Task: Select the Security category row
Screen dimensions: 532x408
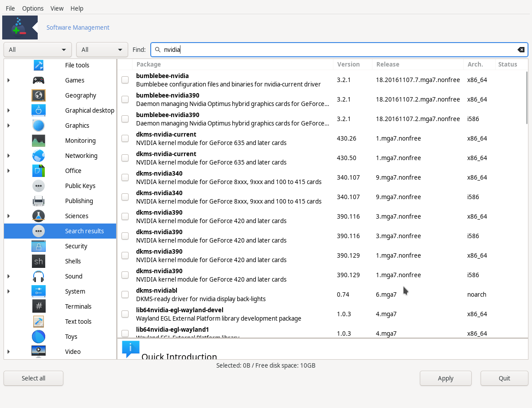Action: [60, 246]
